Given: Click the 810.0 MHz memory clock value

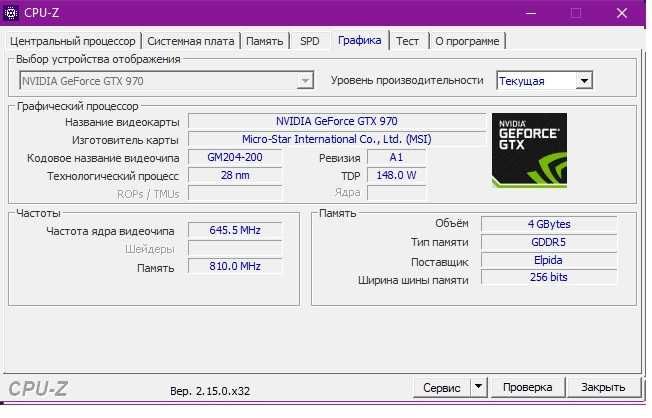Looking at the screenshot, I should [x=235, y=266].
